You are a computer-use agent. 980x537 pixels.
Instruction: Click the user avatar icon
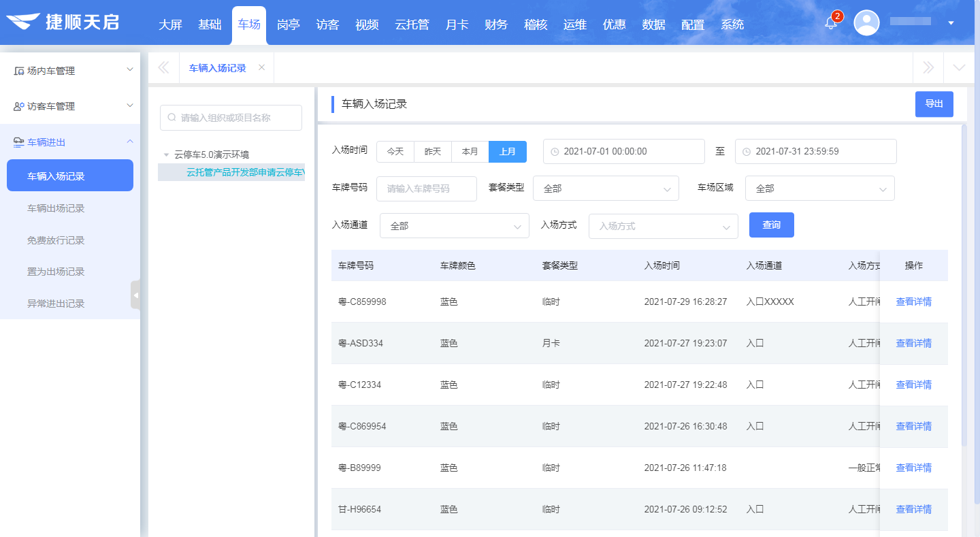(866, 22)
